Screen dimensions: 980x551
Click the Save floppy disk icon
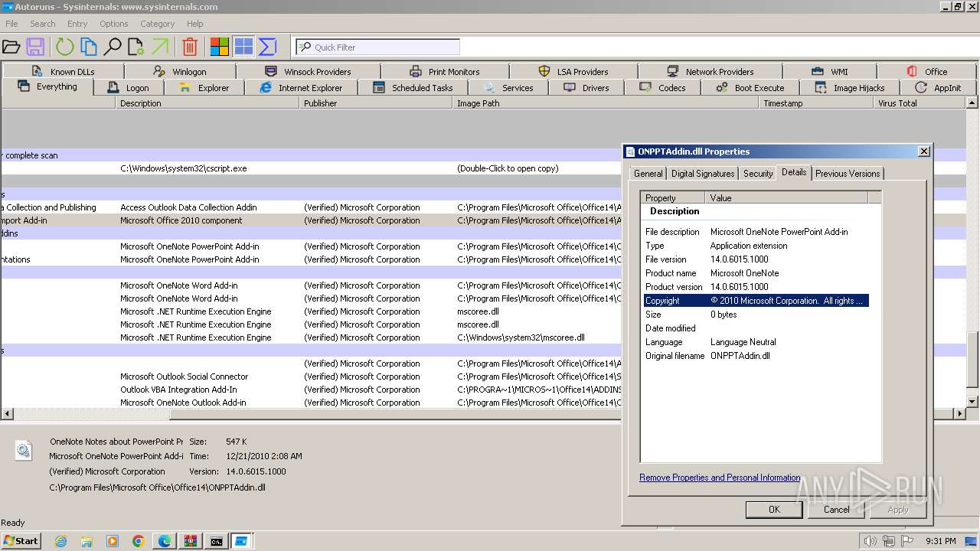[35, 47]
